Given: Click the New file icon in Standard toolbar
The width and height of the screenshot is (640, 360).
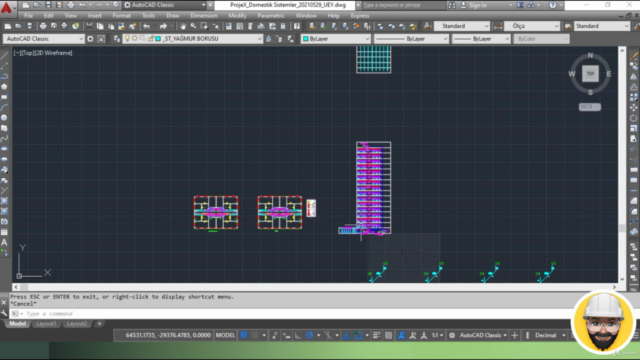Looking at the screenshot, I should [7, 26].
